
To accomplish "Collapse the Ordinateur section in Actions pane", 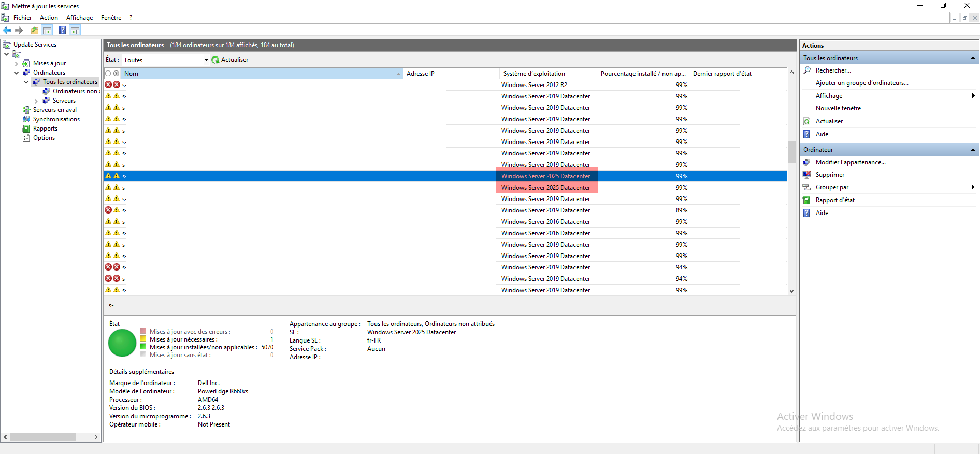I will [973, 150].
